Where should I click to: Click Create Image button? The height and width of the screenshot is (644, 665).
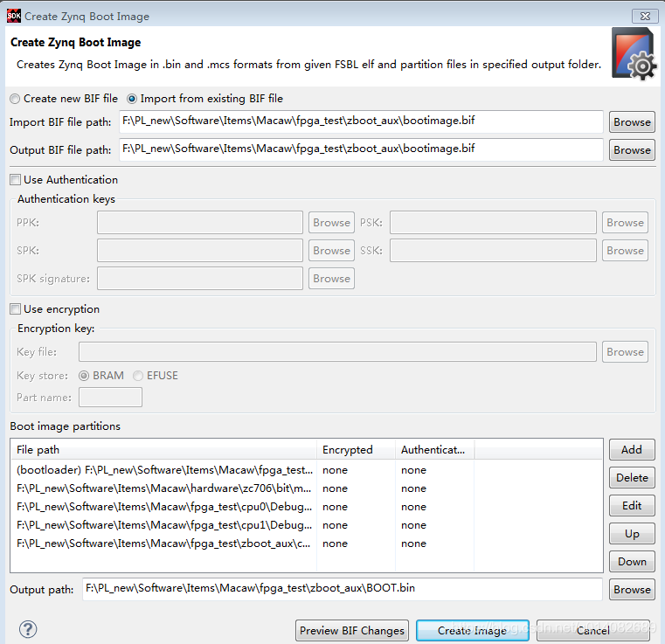click(473, 631)
